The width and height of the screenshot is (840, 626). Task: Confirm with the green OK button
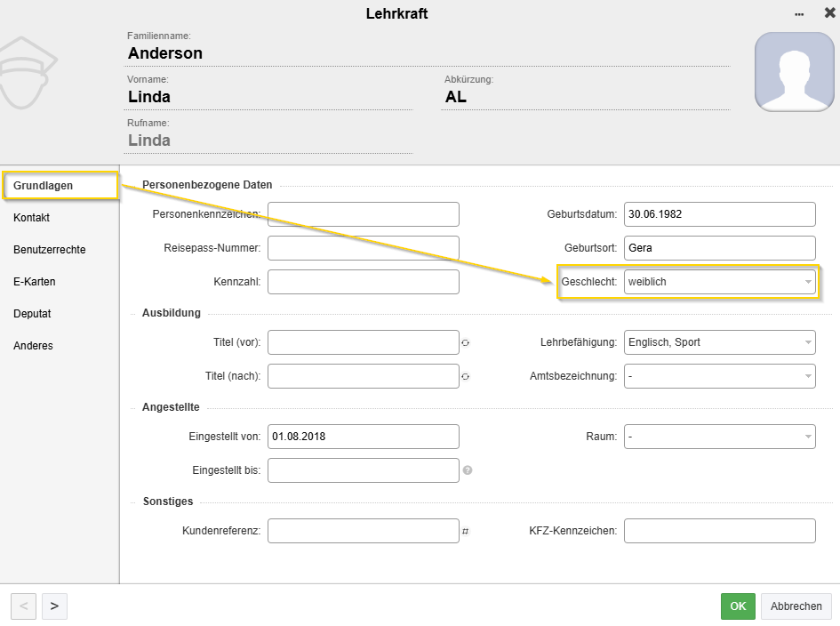[738, 606]
